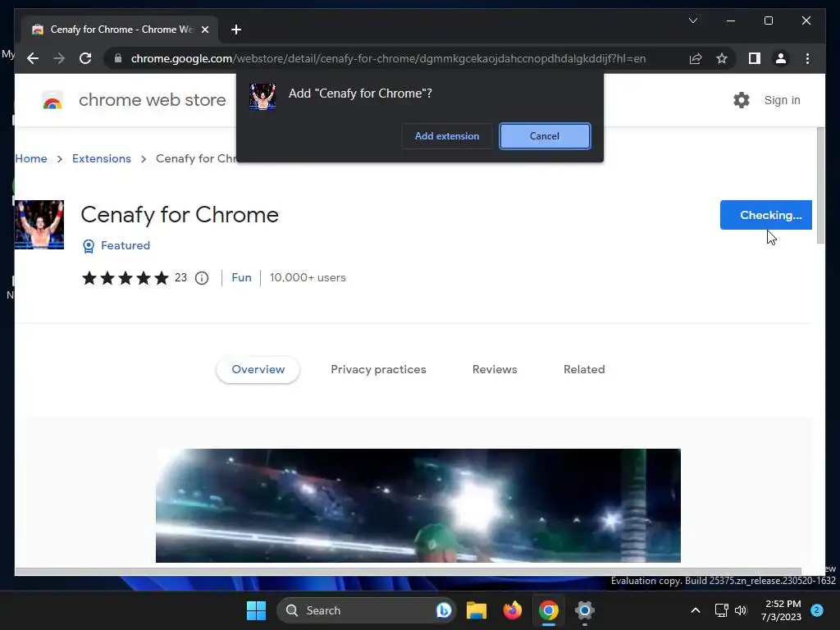Image resolution: width=840 pixels, height=630 pixels.
Task: Open tab search dropdown arrow
Action: coord(692,21)
